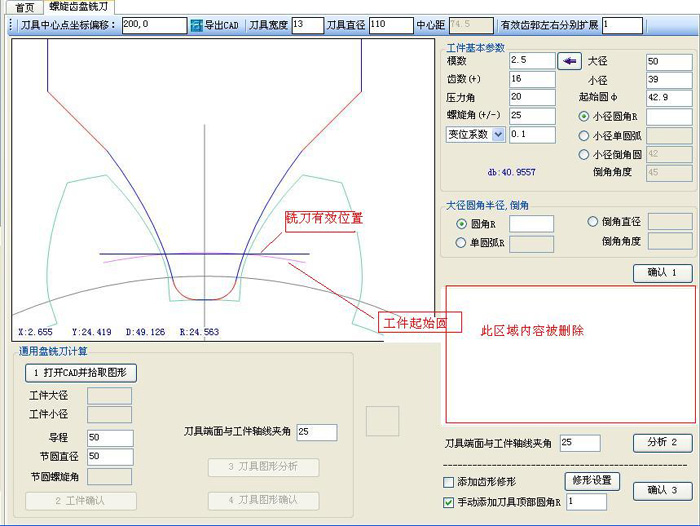The image size is (700, 526).
Task: Click the 导出CAD export icon
Action: tap(196, 25)
